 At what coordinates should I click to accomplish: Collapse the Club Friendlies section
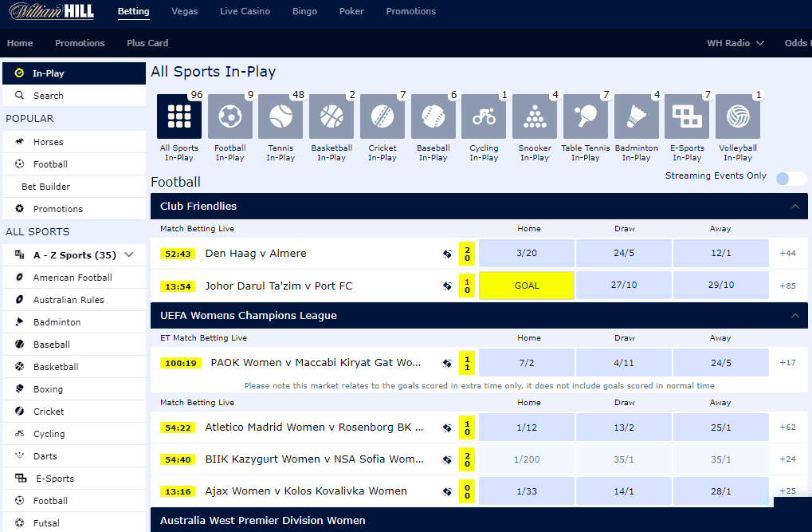coord(794,206)
